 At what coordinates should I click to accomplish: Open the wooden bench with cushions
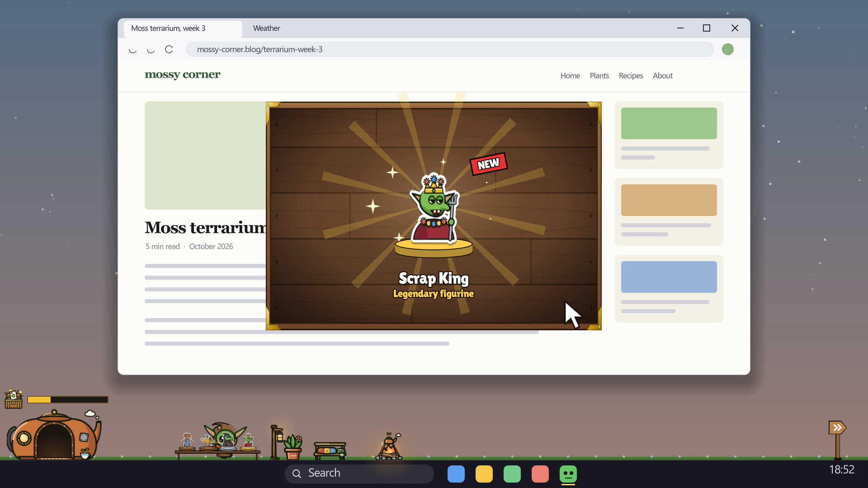330,450
